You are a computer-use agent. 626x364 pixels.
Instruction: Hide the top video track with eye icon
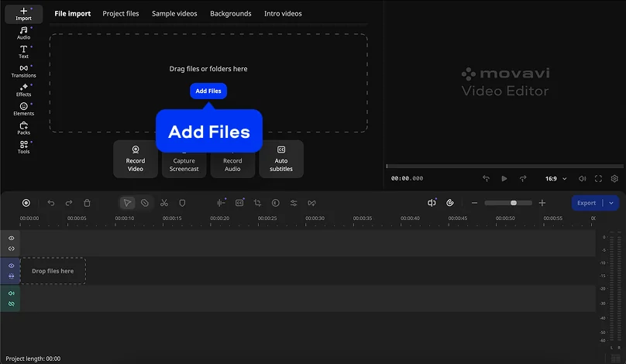[12, 238]
